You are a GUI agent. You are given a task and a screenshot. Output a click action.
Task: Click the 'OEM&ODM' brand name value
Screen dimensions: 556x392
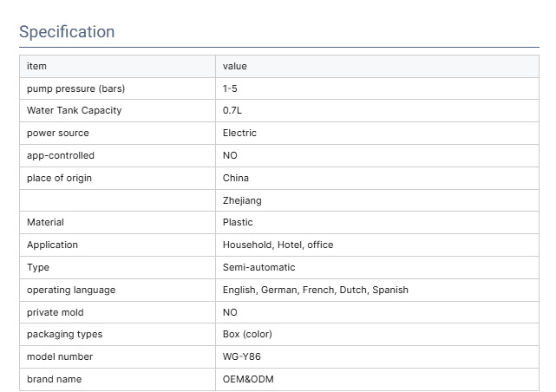coord(248,379)
